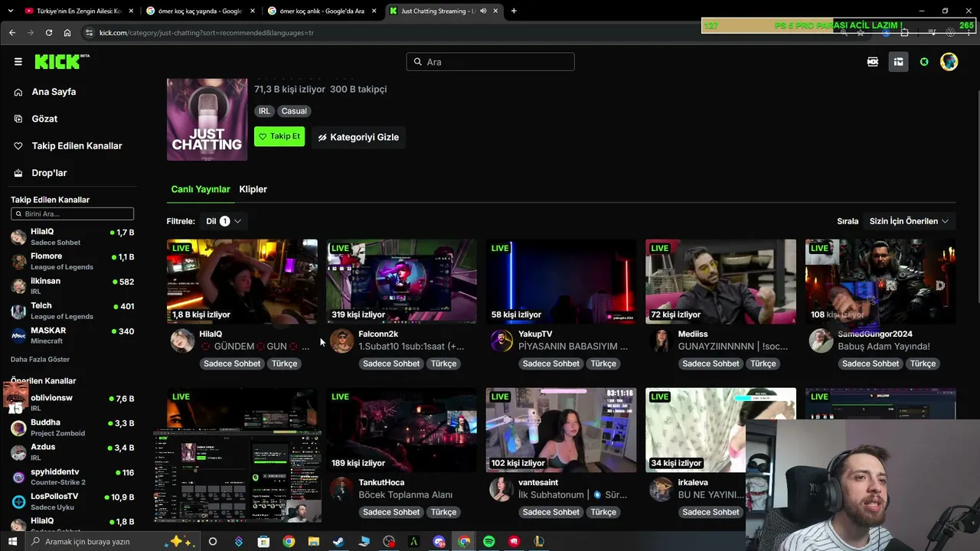This screenshot has width=980, height=551.
Task: Click the Türkçe tag under YakupTV
Action: [603, 364]
